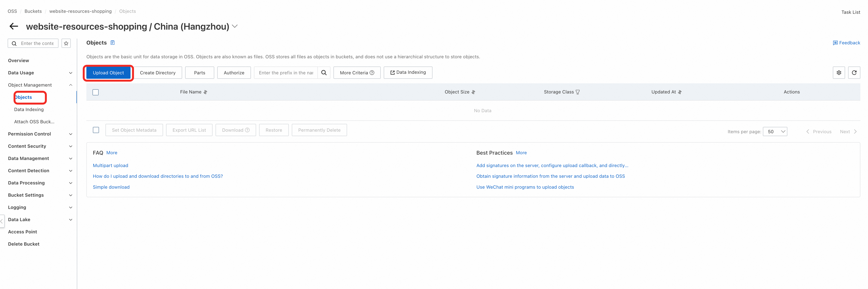Image resolution: width=868 pixels, height=289 pixels.
Task: Open bucket region dropdown next to title
Action: (x=235, y=26)
